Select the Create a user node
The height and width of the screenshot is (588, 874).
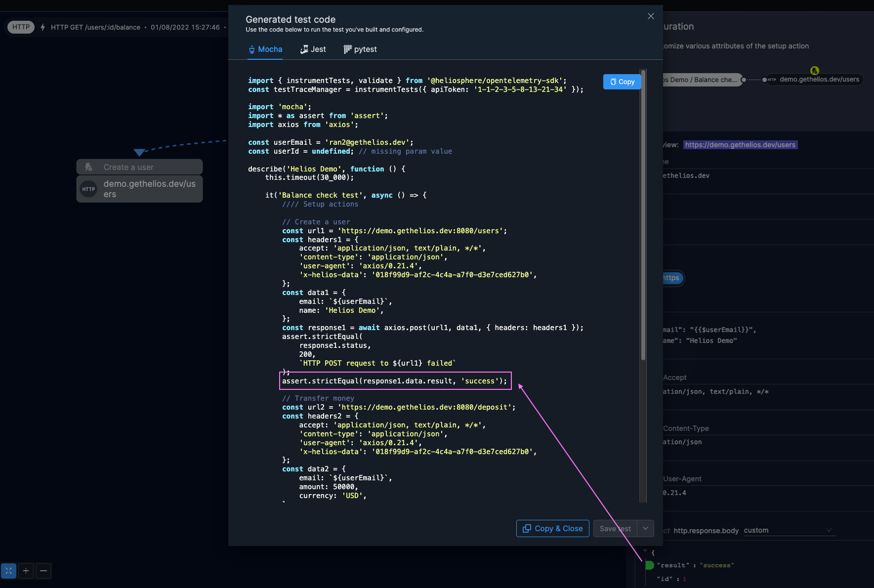(139, 167)
